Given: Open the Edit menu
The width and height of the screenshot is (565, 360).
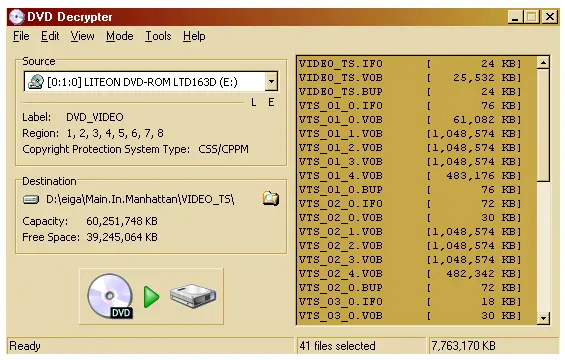Looking at the screenshot, I should click(50, 36).
